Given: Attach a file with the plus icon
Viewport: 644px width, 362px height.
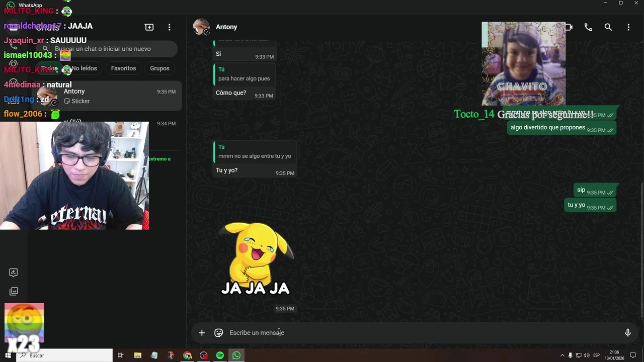Looking at the screenshot, I should click(x=202, y=333).
